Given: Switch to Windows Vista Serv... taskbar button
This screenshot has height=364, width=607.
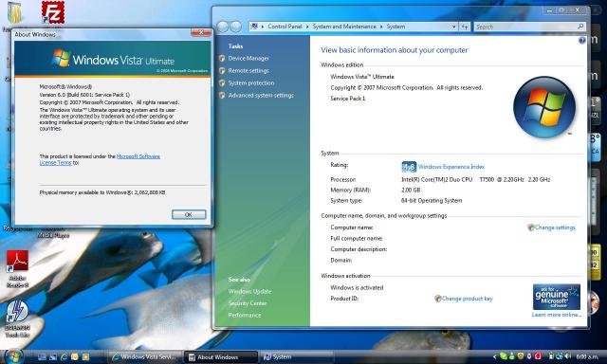Looking at the screenshot, I should 144,357.
